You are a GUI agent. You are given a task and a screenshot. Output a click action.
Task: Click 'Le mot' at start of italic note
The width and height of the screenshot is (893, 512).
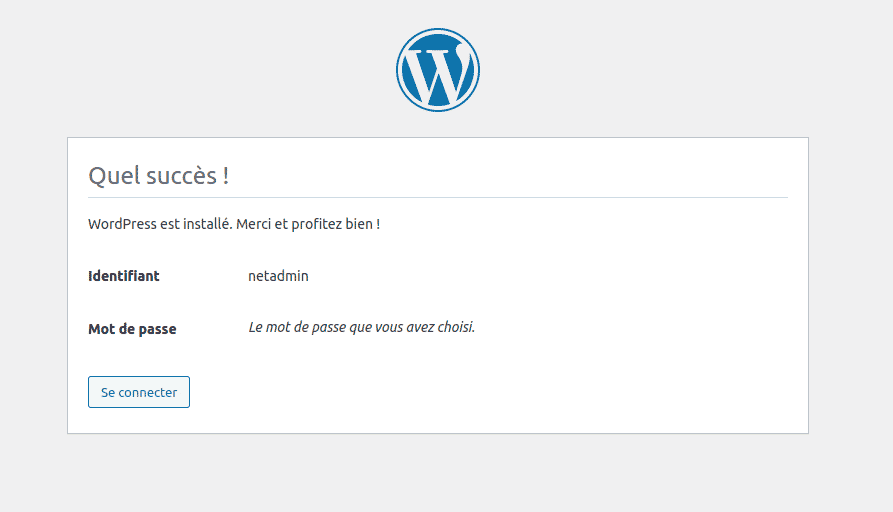coord(269,327)
